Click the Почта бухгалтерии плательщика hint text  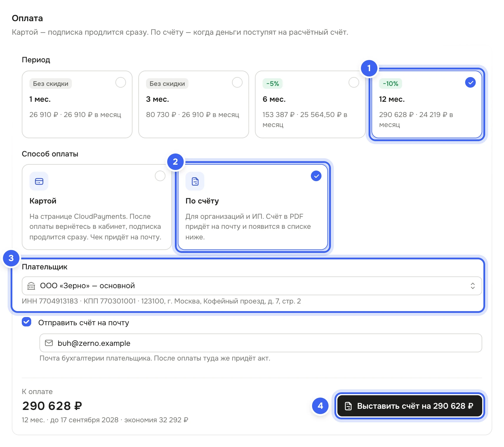pos(155,358)
